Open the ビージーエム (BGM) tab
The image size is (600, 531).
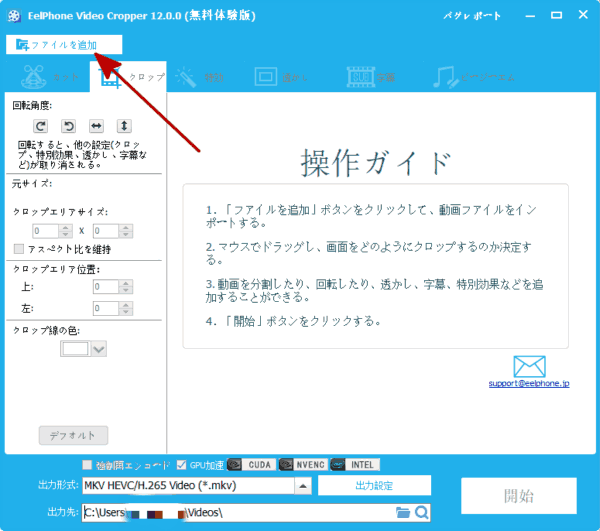pyautogui.click(x=474, y=77)
